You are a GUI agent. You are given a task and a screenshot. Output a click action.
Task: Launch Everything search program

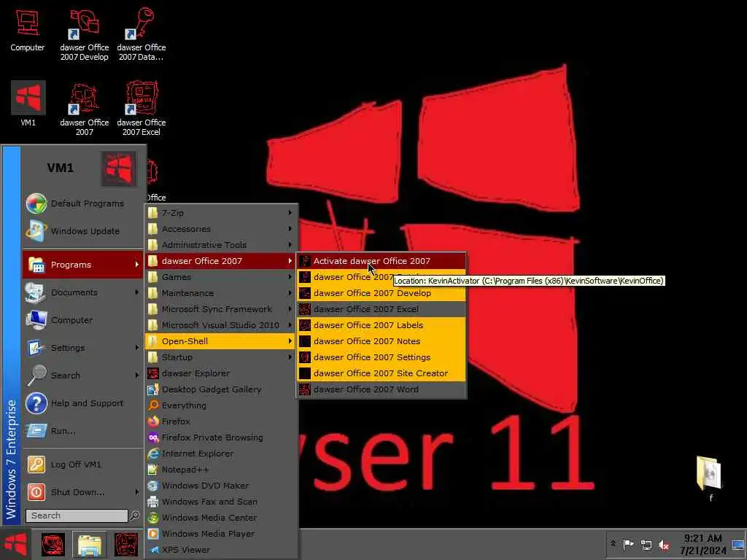pyautogui.click(x=221, y=405)
